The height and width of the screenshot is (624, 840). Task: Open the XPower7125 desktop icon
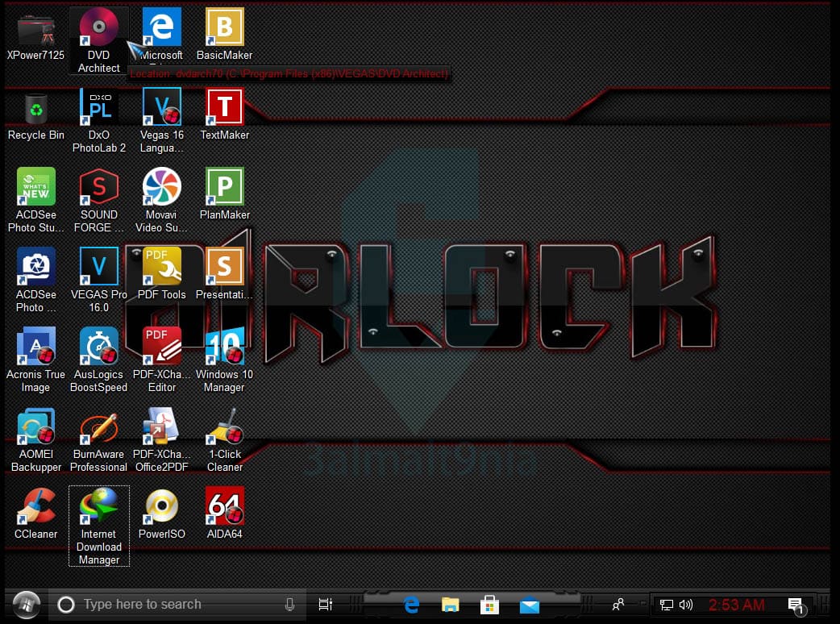[36, 36]
